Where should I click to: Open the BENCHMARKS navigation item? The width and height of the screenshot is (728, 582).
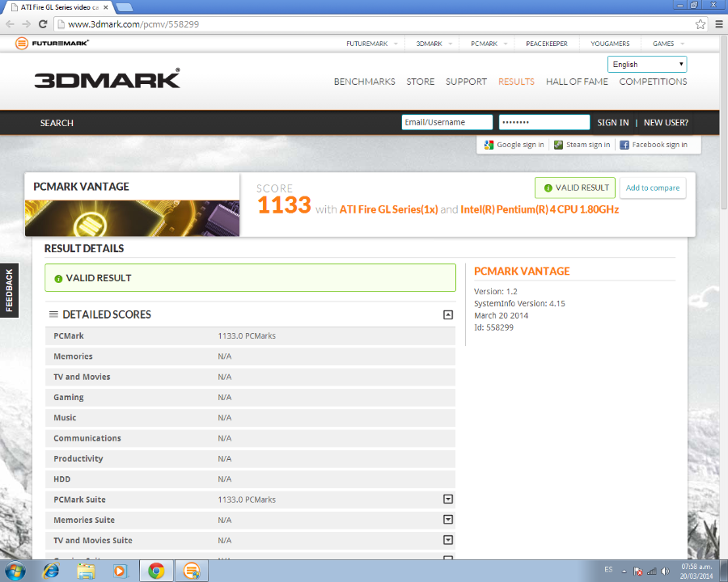[x=365, y=82]
